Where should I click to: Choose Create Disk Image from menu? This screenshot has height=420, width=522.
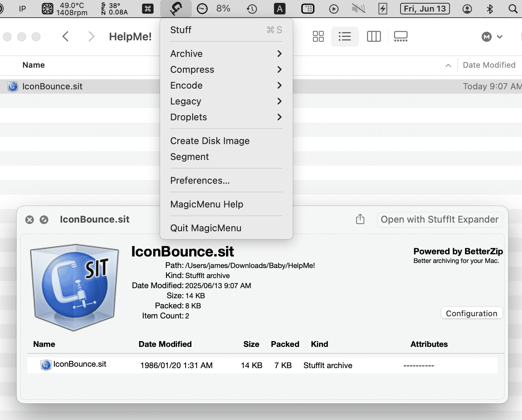210,141
